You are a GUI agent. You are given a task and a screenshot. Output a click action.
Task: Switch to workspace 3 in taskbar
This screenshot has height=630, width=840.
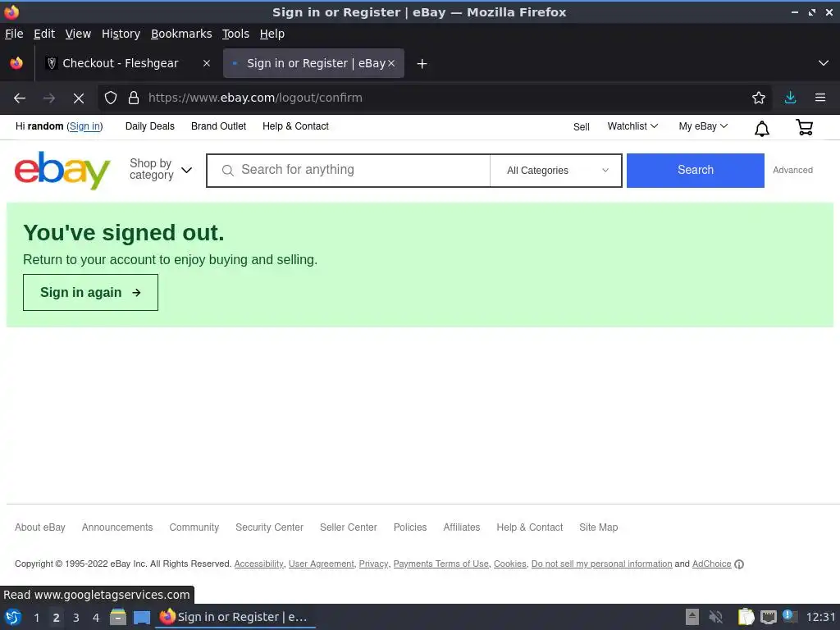pyautogui.click(x=76, y=618)
